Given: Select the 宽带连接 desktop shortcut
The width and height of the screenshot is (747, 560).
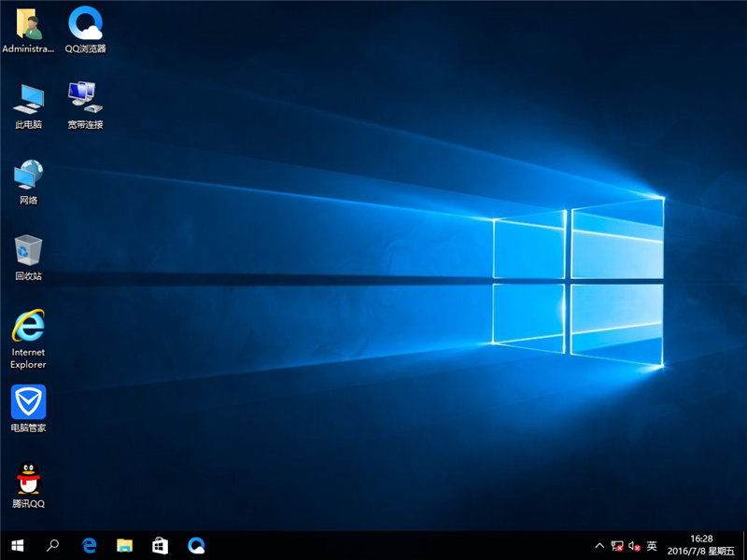Looking at the screenshot, I should 85,105.
